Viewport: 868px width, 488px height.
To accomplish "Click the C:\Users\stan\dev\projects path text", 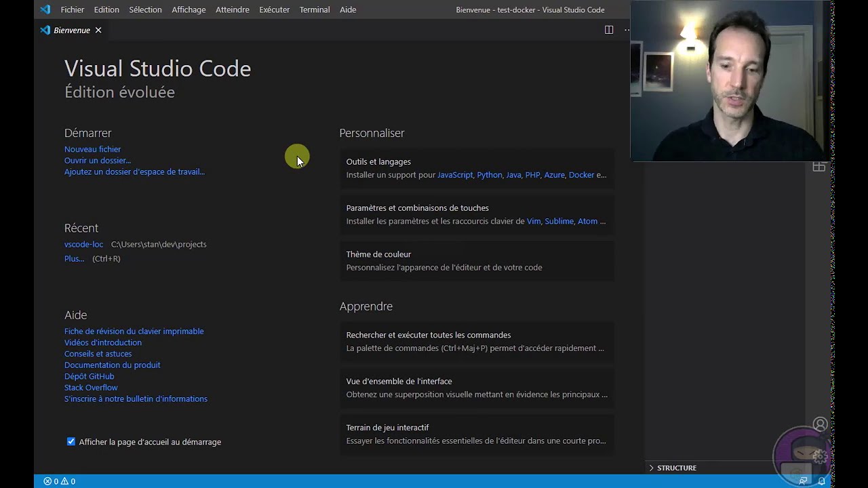I will tap(159, 244).
